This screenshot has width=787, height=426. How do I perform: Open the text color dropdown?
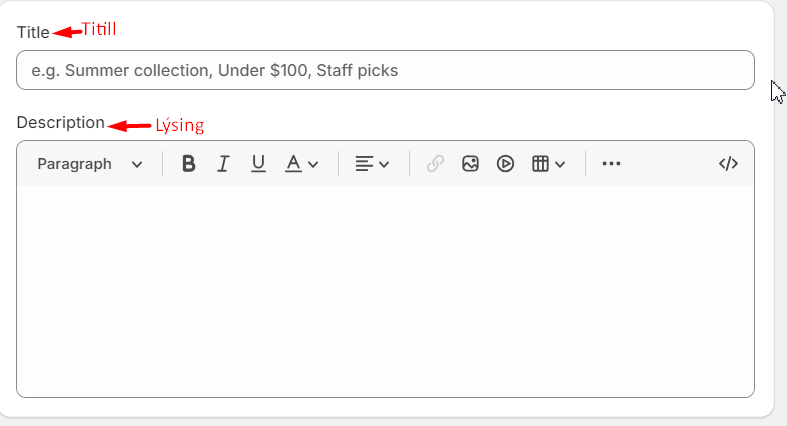301,164
